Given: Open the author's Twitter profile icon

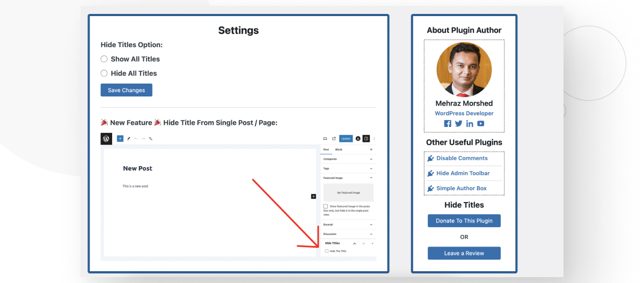Looking at the screenshot, I should click(459, 123).
